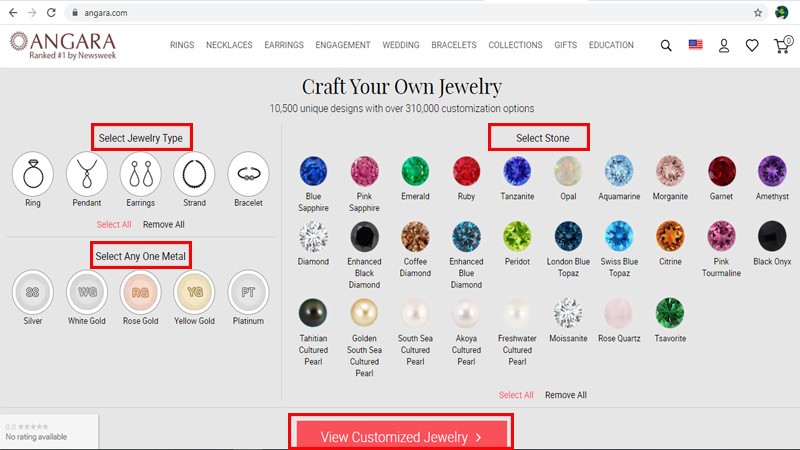This screenshot has height=450, width=800.
Task: Open the ENGAGEMENT navigation menu
Action: click(x=343, y=45)
